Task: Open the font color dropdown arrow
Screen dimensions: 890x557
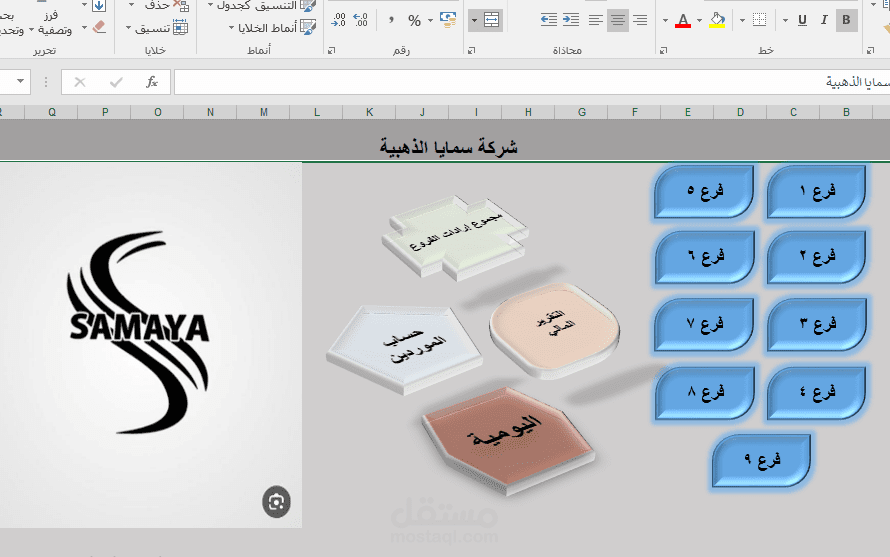Action: (x=665, y=20)
